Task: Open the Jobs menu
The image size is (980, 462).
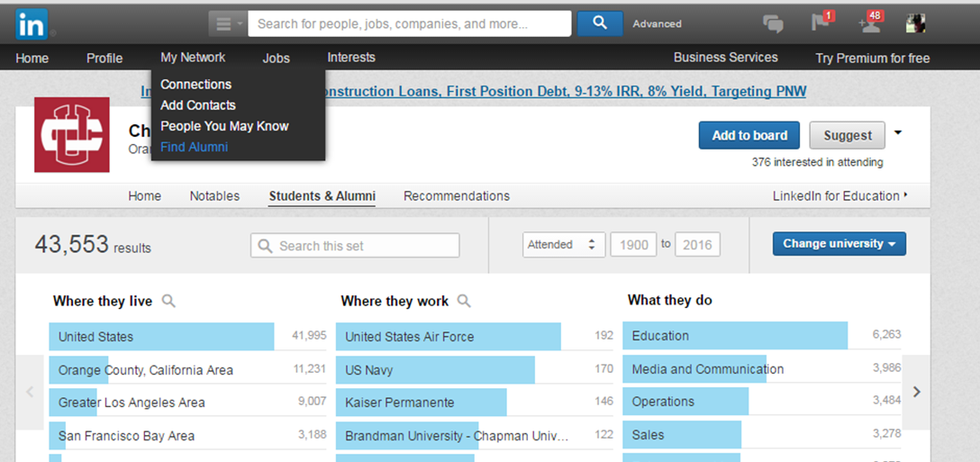Action: click(277, 59)
